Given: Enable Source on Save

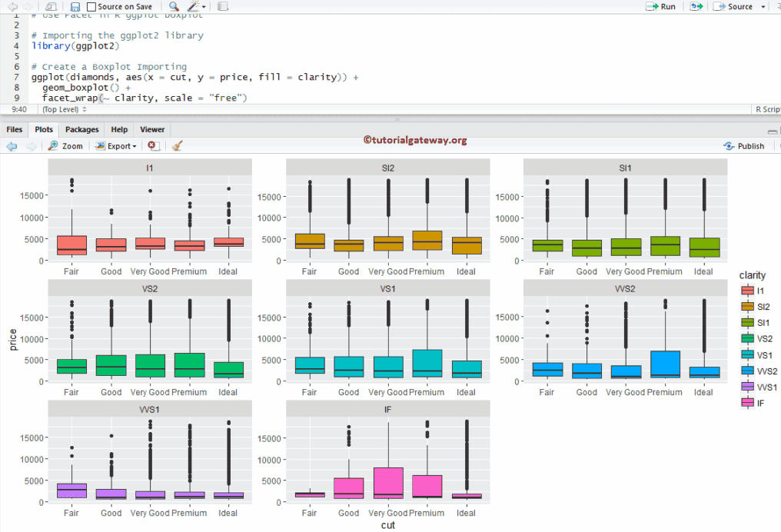Looking at the screenshot, I should point(91,6).
